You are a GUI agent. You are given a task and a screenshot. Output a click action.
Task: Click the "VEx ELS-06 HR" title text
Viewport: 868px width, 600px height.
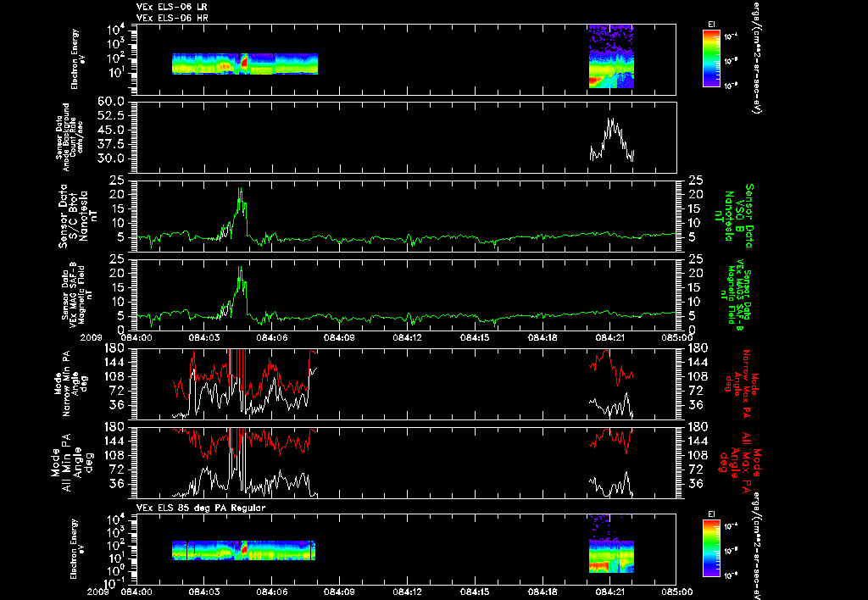pyautogui.click(x=172, y=18)
